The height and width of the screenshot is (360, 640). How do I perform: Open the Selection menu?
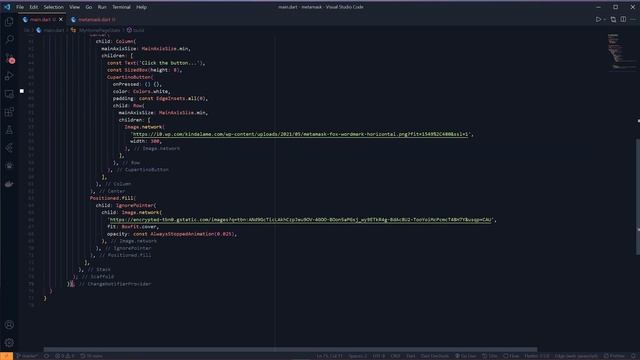tap(53, 7)
